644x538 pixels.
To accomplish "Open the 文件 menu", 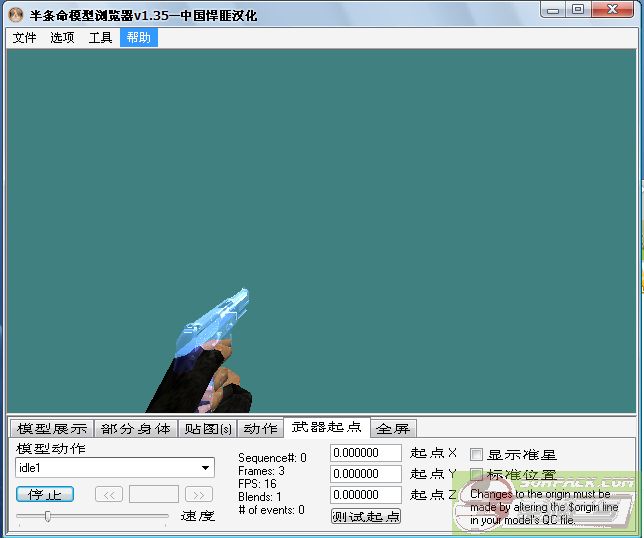I will [24, 38].
